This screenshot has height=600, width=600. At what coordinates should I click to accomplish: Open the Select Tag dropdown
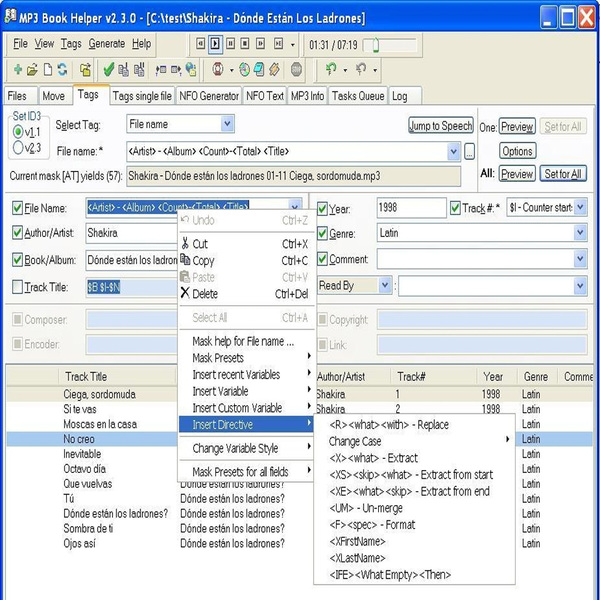pyautogui.click(x=227, y=124)
